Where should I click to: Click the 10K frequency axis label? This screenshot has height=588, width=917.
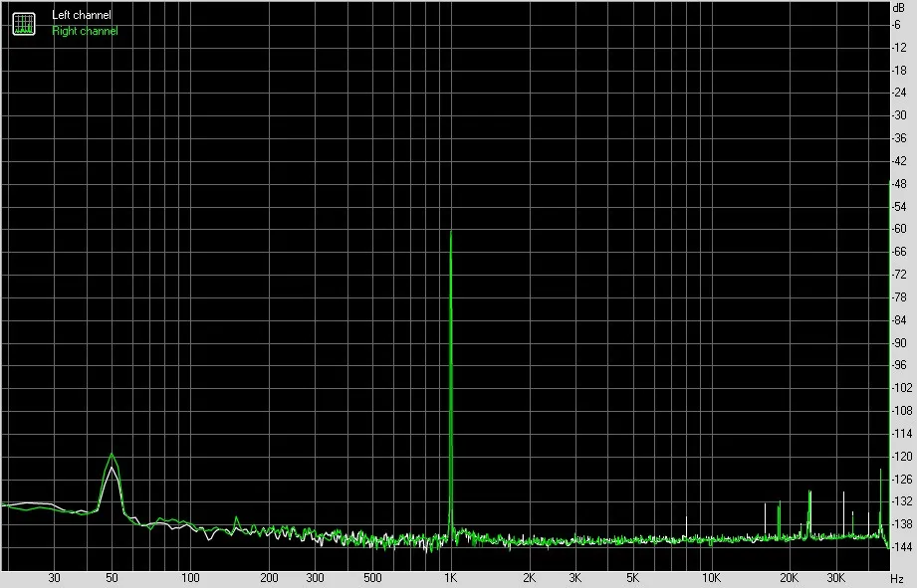point(711,578)
